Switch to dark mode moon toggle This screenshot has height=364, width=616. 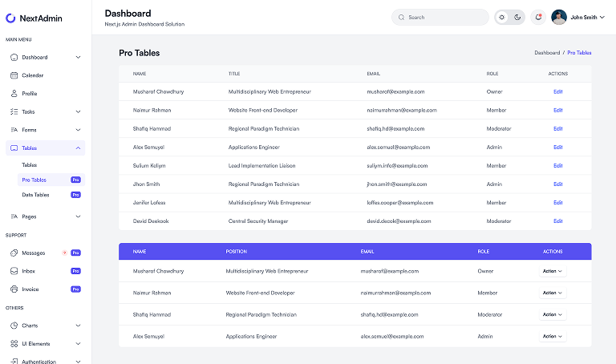tap(517, 17)
